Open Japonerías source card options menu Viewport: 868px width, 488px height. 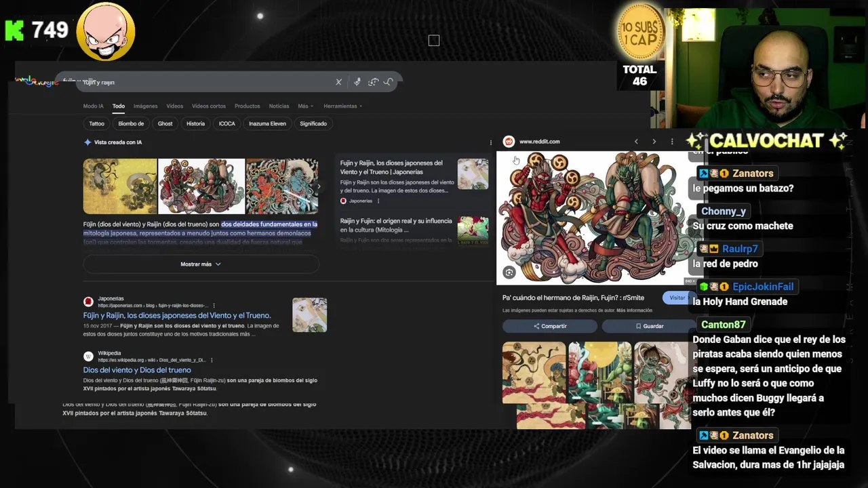[x=378, y=201]
